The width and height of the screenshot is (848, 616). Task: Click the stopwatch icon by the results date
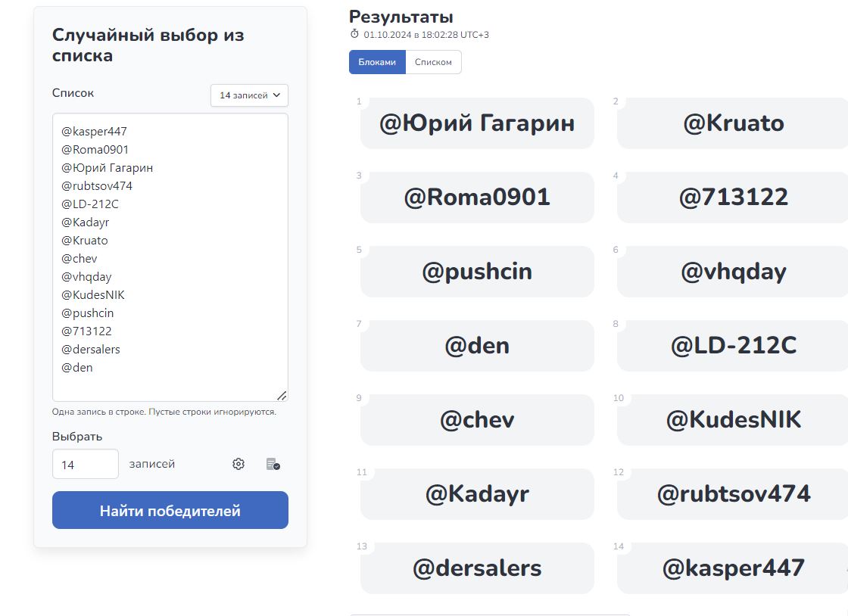[x=354, y=34]
